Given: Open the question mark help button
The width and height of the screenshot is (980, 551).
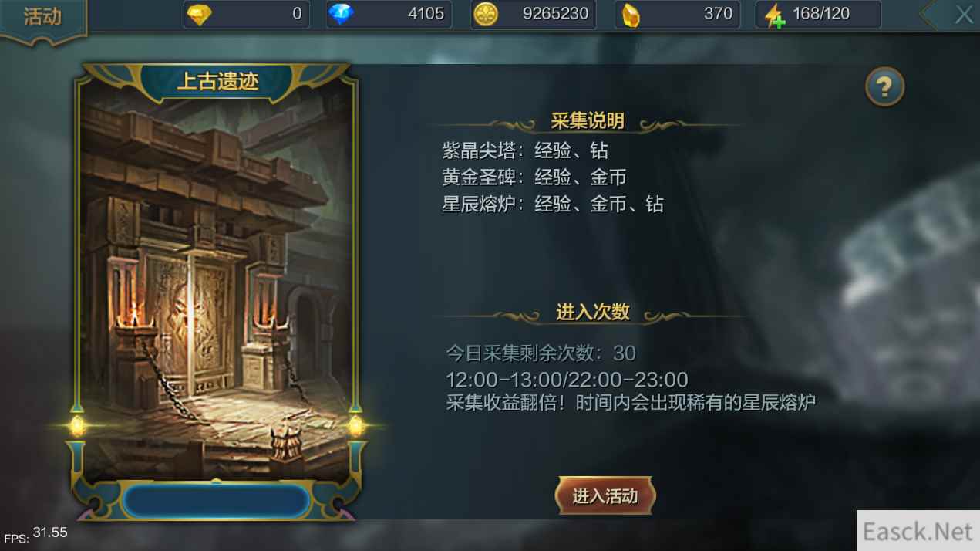Looking at the screenshot, I should coord(884,86).
